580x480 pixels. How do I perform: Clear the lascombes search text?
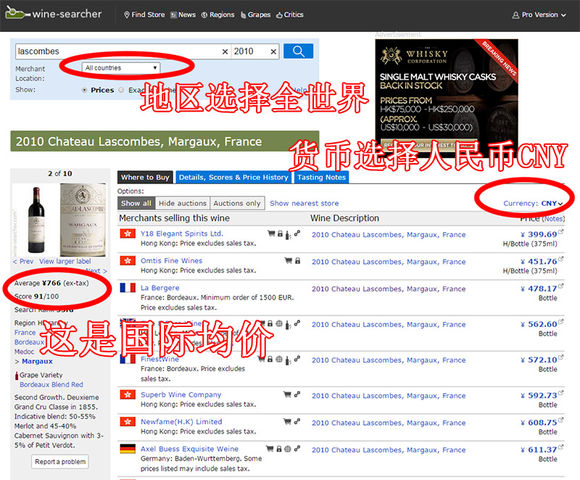tap(225, 52)
